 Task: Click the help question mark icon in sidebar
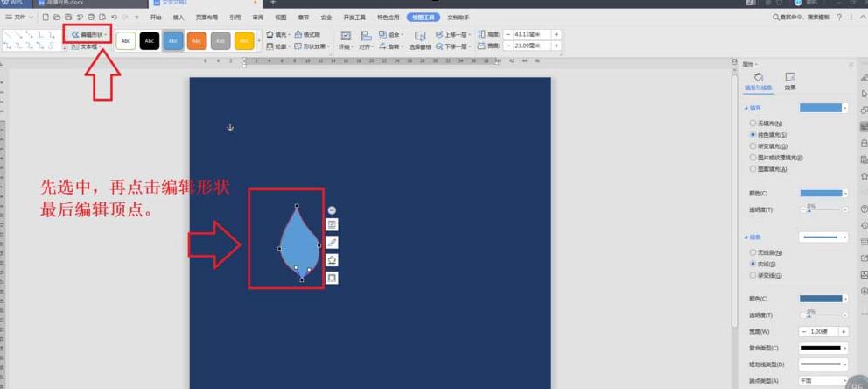click(864, 209)
